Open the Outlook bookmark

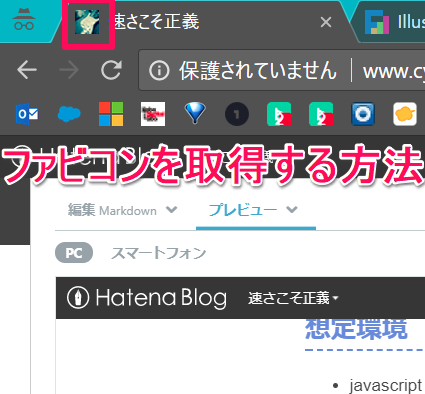coord(27,114)
